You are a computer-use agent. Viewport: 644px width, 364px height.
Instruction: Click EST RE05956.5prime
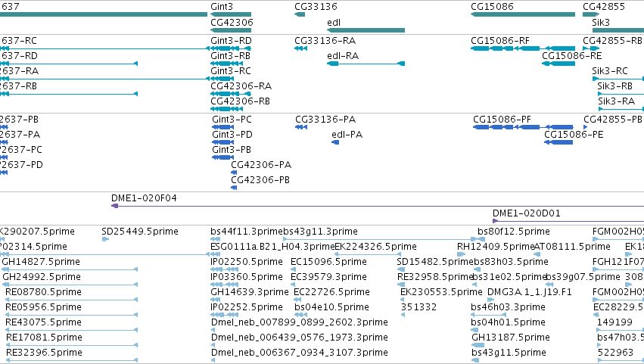[x=44, y=308]
